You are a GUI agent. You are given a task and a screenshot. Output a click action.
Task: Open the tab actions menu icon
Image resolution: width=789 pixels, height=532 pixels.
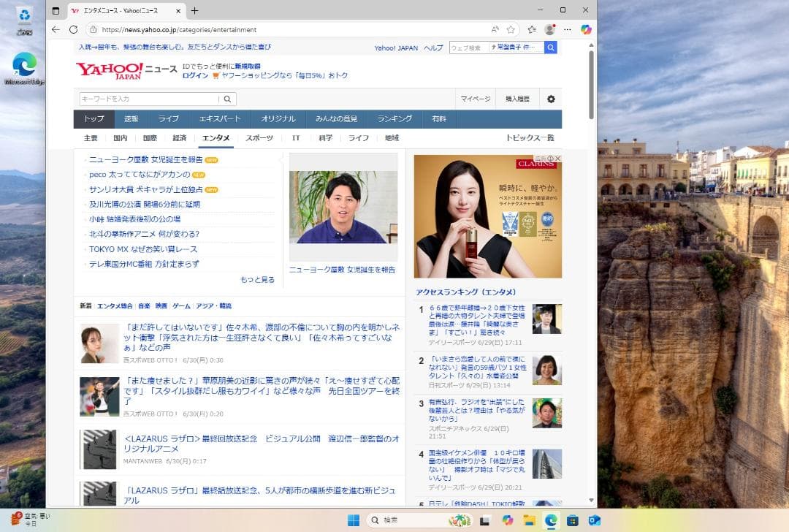pos(56,10)
